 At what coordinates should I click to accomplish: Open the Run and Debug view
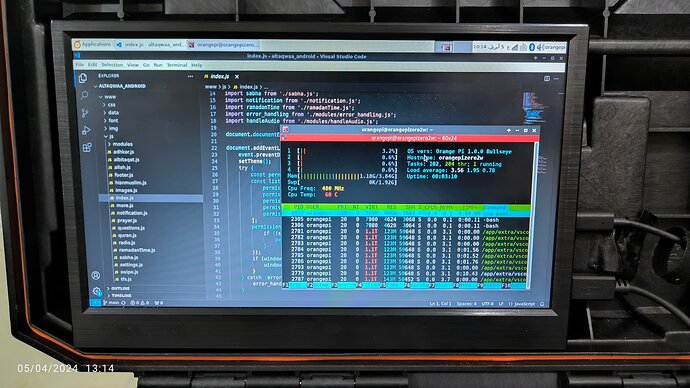coord(86,130)
